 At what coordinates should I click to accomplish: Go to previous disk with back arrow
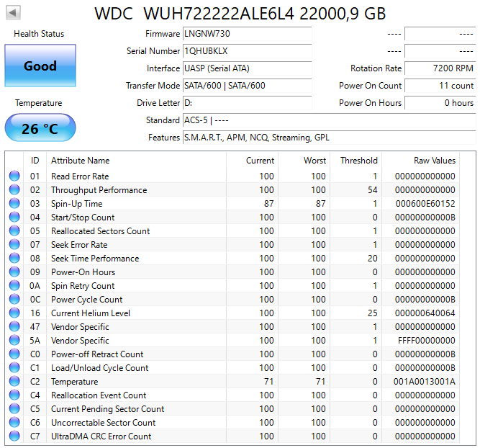click(x=13, y=13)
